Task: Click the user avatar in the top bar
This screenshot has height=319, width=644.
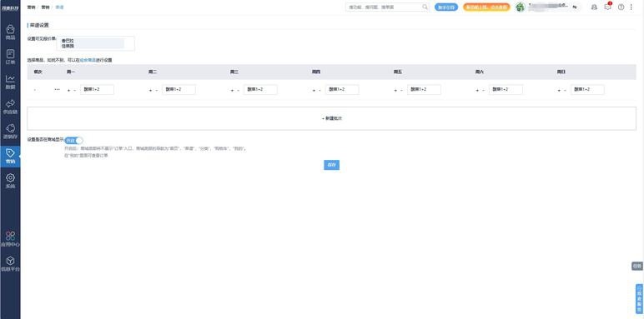Action: tap(520, 7)
